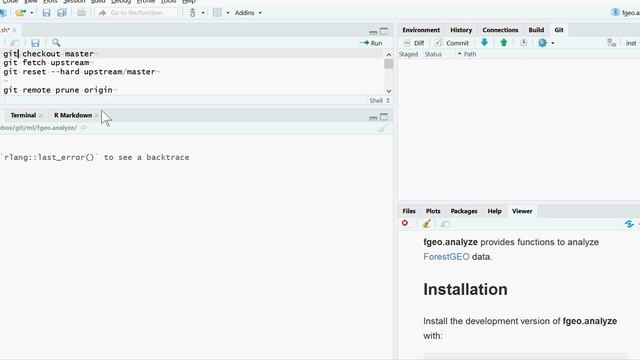Refresh the Viewer pane
Screen dimensions: 640x360
click(629, 224)
